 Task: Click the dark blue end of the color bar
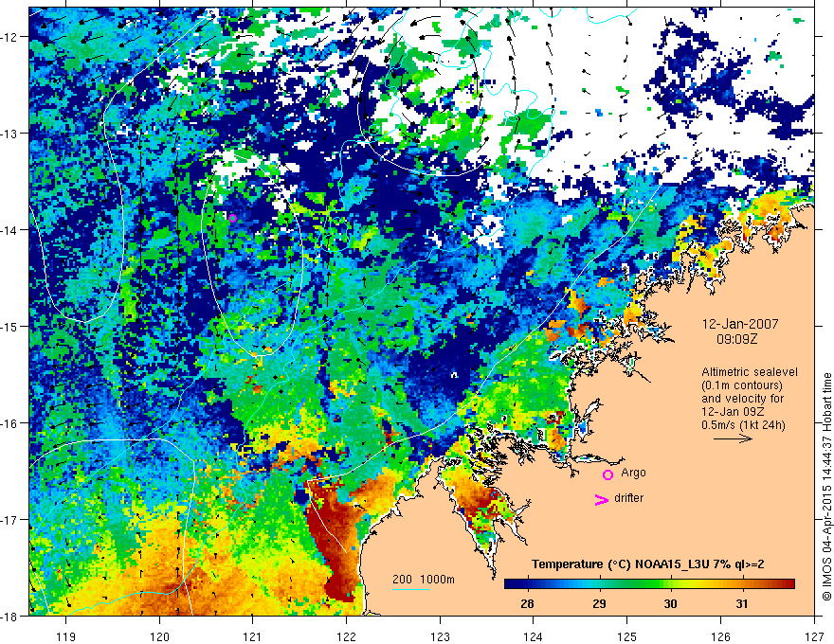(x=511, y=584)
